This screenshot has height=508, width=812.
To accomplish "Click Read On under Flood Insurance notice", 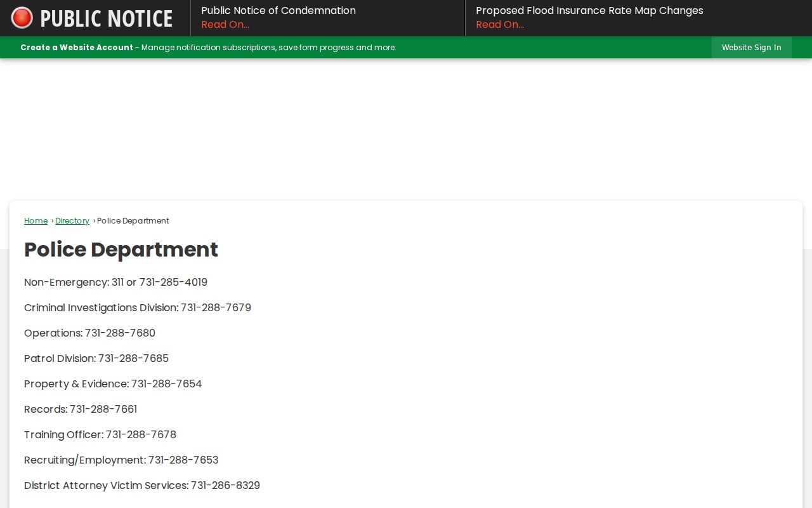I will (x=500, y=25).
